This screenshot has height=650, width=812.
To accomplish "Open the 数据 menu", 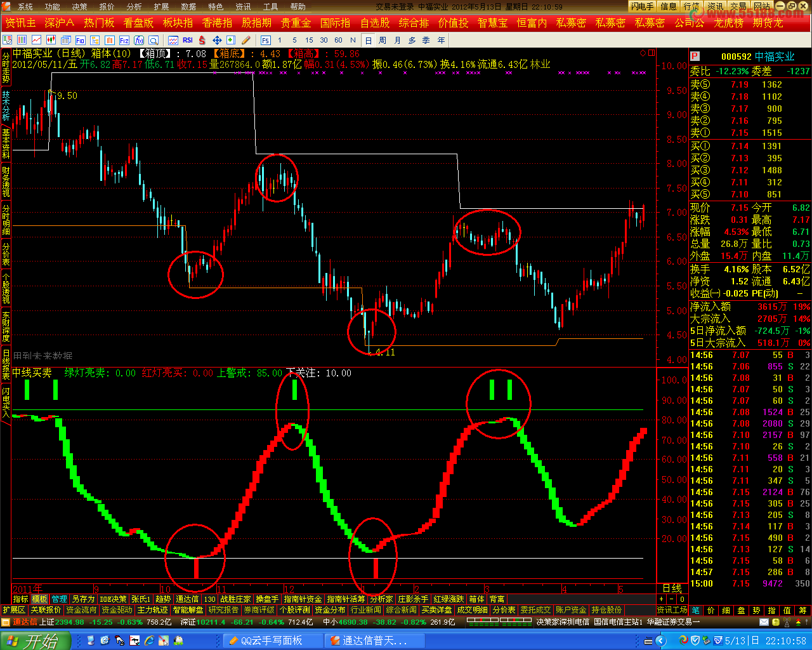I will click(189, 7).
